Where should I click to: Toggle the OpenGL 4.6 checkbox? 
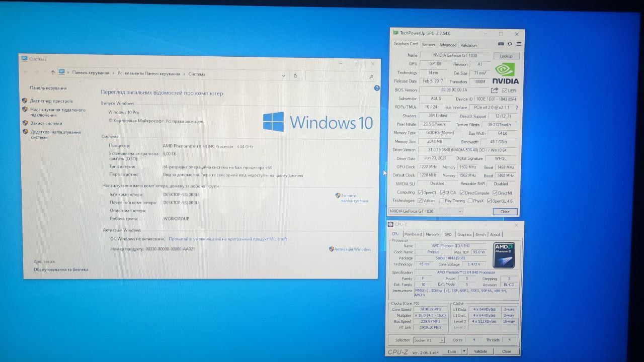coord(489,201)
